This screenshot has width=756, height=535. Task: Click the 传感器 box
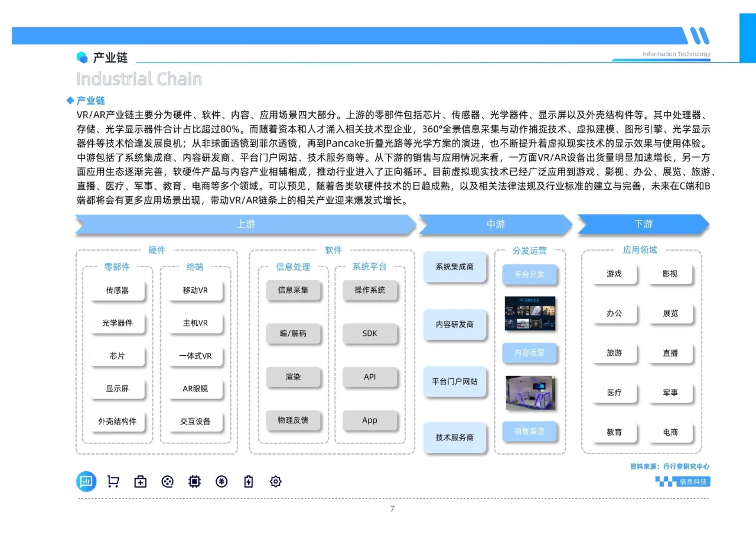tap(117, 290)
